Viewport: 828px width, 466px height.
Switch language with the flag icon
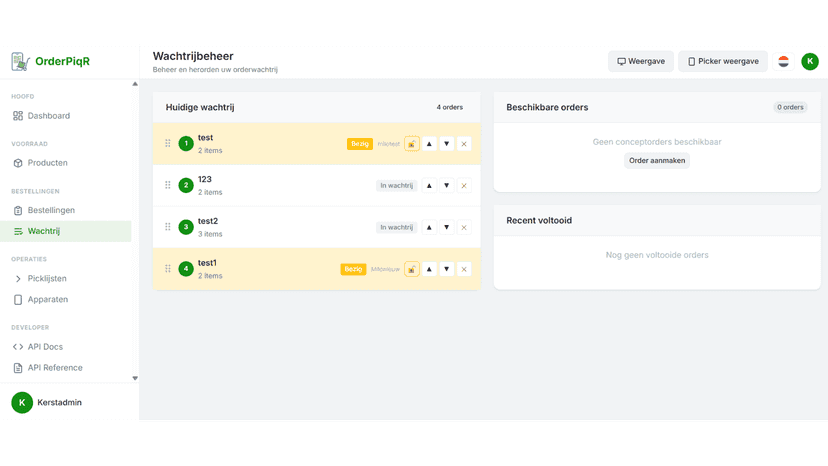coord(784,61)
